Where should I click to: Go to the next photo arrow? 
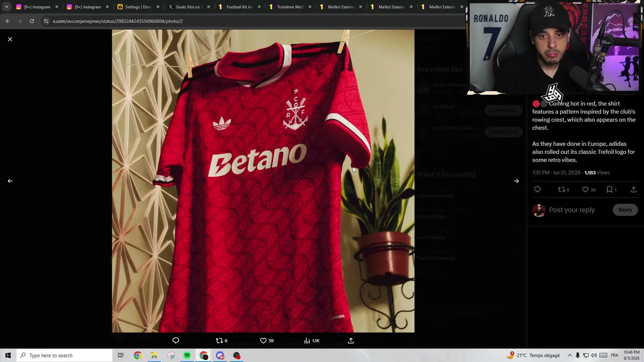(516, 181)
